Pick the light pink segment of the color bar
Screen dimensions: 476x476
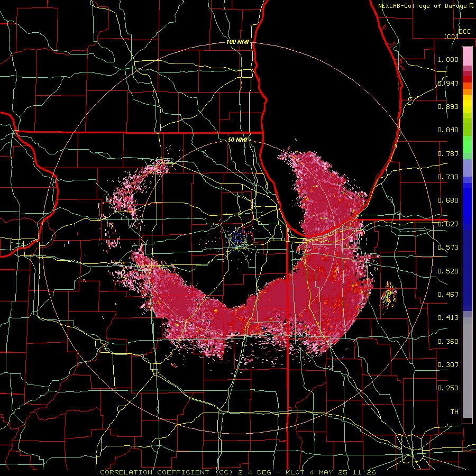click(467, 56)
